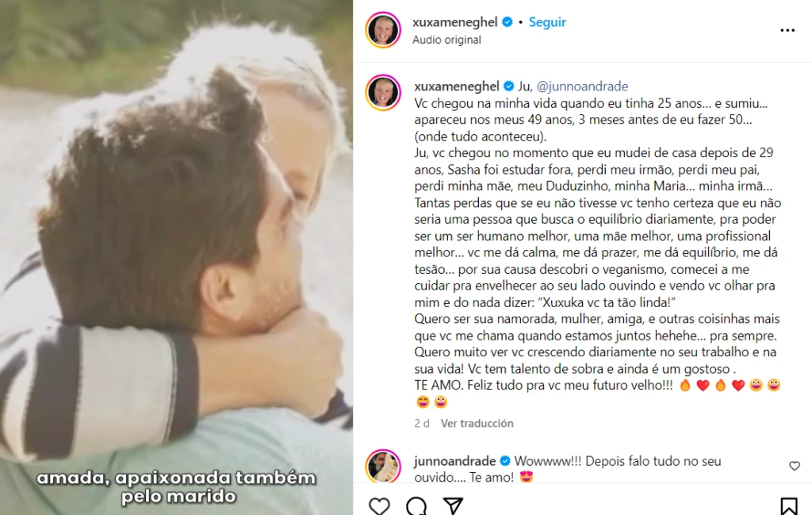This screenshot has width=812, height=515.
Task: Click the Seguir follow button
Action: click(547, 22)
